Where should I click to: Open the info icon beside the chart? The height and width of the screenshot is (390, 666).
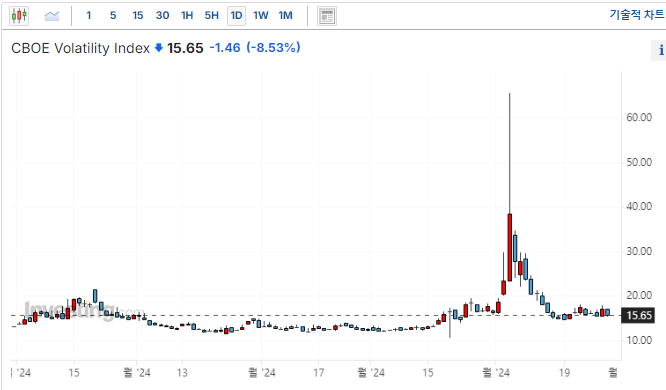click(661, 50)
